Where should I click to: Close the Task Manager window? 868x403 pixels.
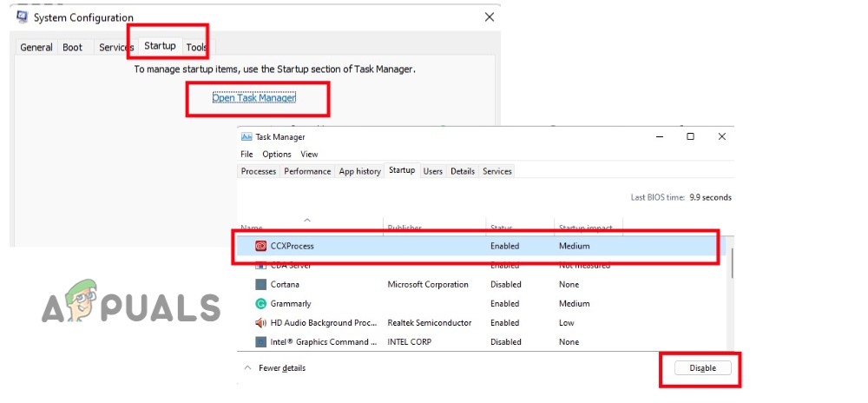click(722, 136)
